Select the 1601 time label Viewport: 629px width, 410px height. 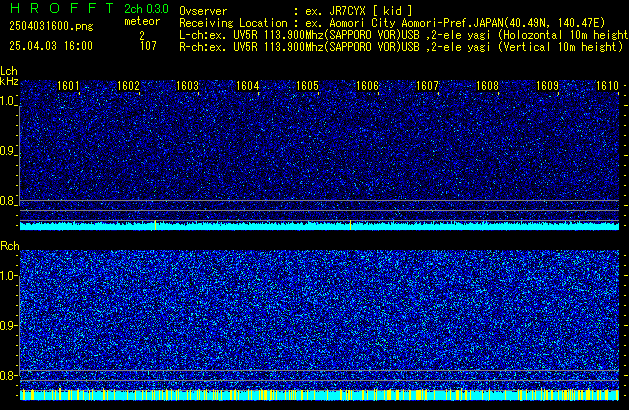[x=68, y=86]
